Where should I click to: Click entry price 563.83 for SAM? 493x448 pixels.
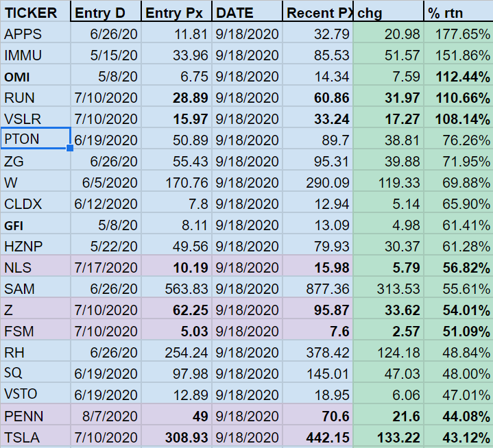pyautogui.click(x=177, y=287)
